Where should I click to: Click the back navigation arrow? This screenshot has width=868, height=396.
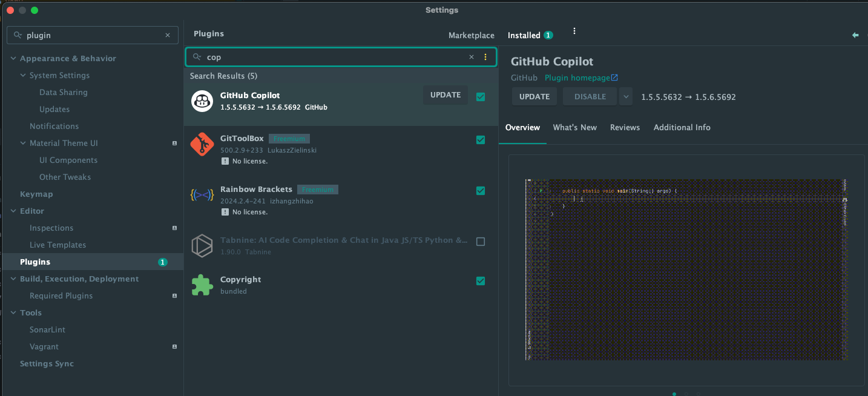pos(855,35)
